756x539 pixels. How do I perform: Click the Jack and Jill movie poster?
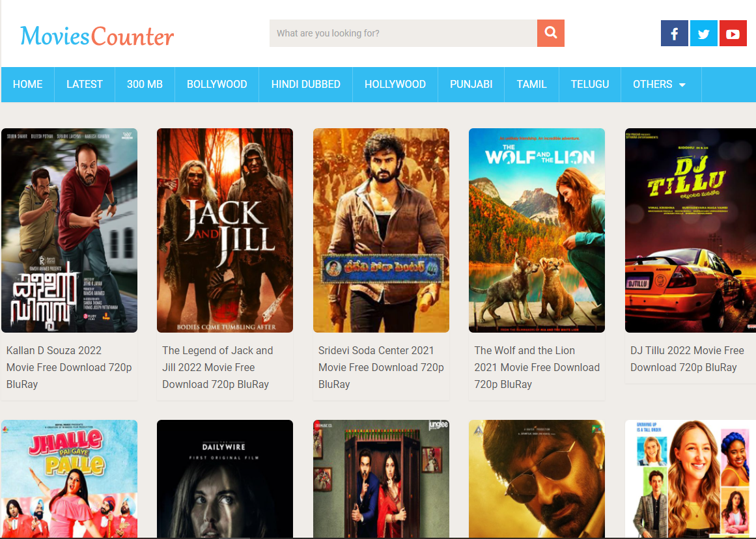pos(225,230)
